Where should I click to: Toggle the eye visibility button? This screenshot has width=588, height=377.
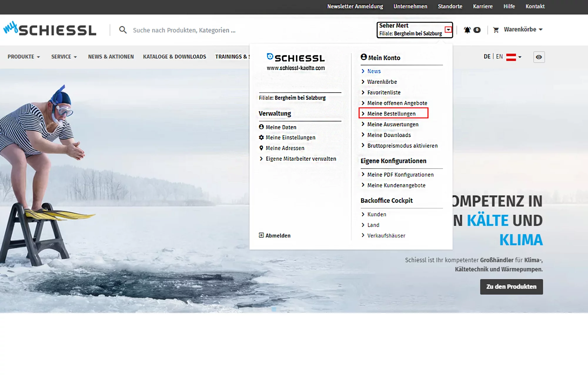coord(539,57)
